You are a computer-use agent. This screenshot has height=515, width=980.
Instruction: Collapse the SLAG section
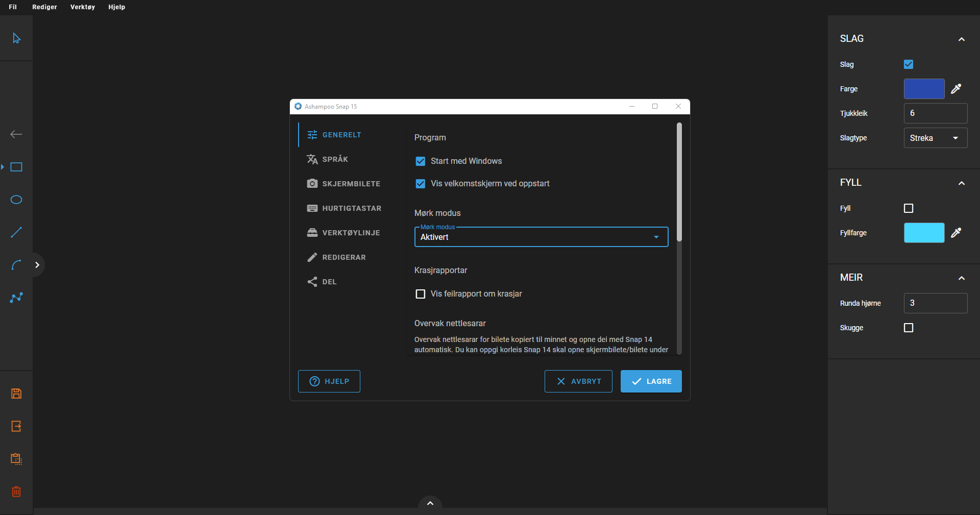pos(962,39)
